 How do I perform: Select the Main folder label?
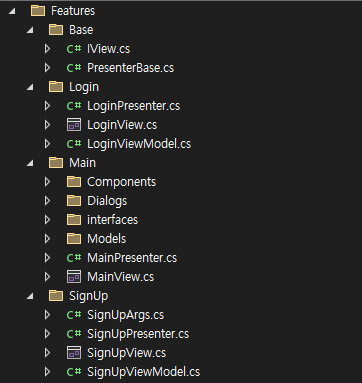[x=82, y=163]
